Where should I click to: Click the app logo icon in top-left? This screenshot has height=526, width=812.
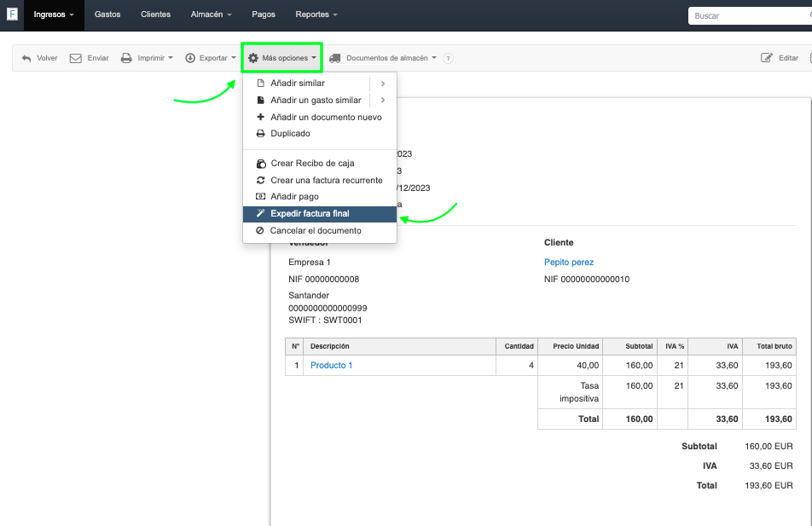click(x=12, y=14)
